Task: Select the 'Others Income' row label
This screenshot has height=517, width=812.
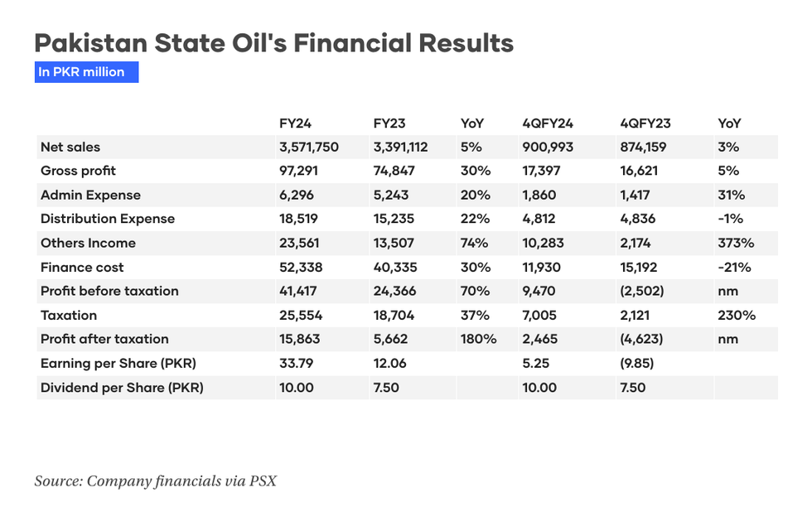Action: (x=88, y=243)
